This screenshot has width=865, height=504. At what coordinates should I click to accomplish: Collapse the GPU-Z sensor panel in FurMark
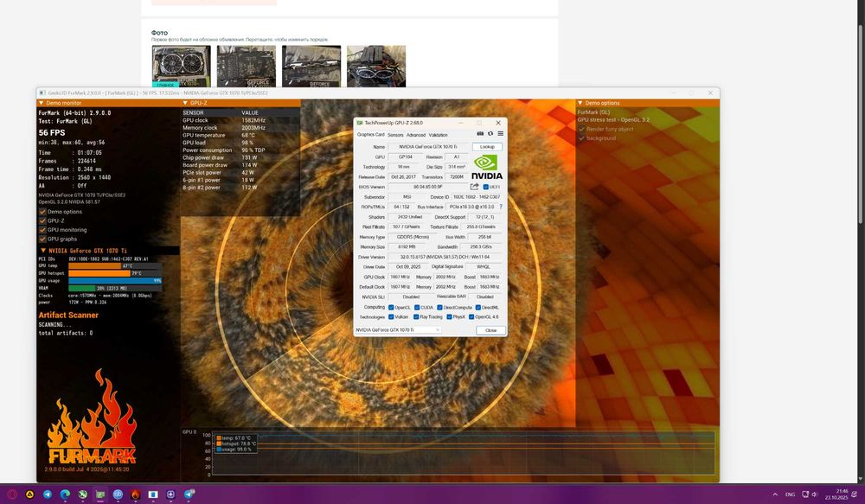[185, 103]
